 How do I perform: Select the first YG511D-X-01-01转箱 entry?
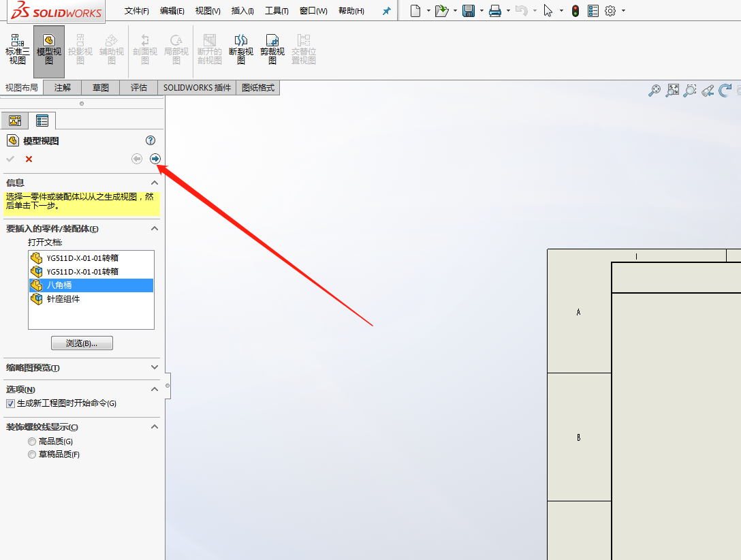click(x=91, y=258)
